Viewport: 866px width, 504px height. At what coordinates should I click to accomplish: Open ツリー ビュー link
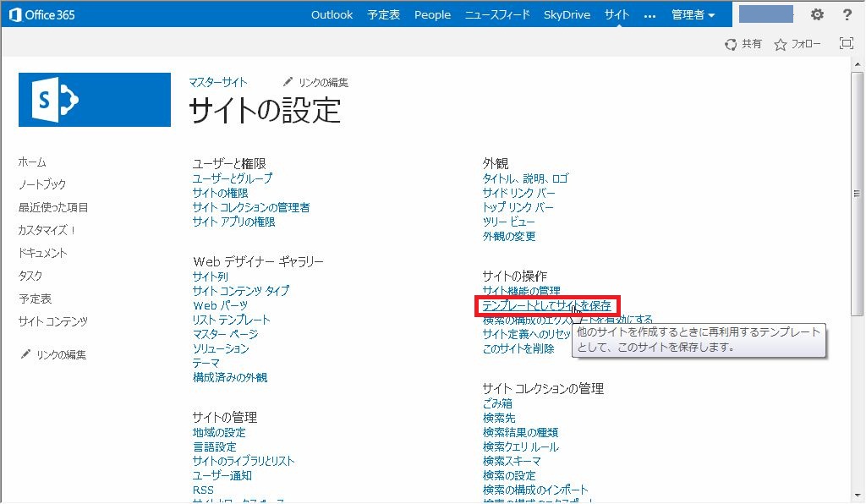coord(508,222)
